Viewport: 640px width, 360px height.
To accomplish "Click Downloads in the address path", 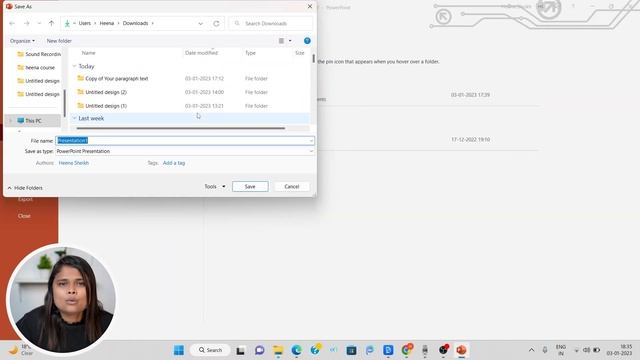I will pos(136,23).
